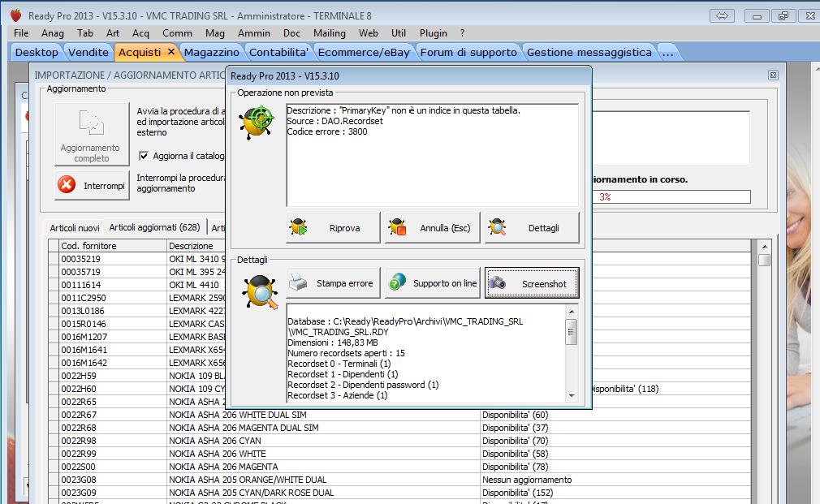This screenshot has width=820, height=504.
Task: Switch to the Ecommerce/eBay tab
Action: tap(364, 52)
